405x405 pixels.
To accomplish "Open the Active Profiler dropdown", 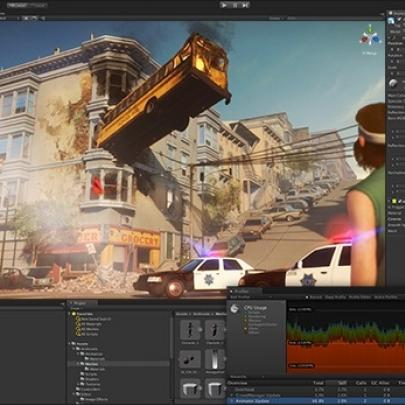I will click(386, 297).
